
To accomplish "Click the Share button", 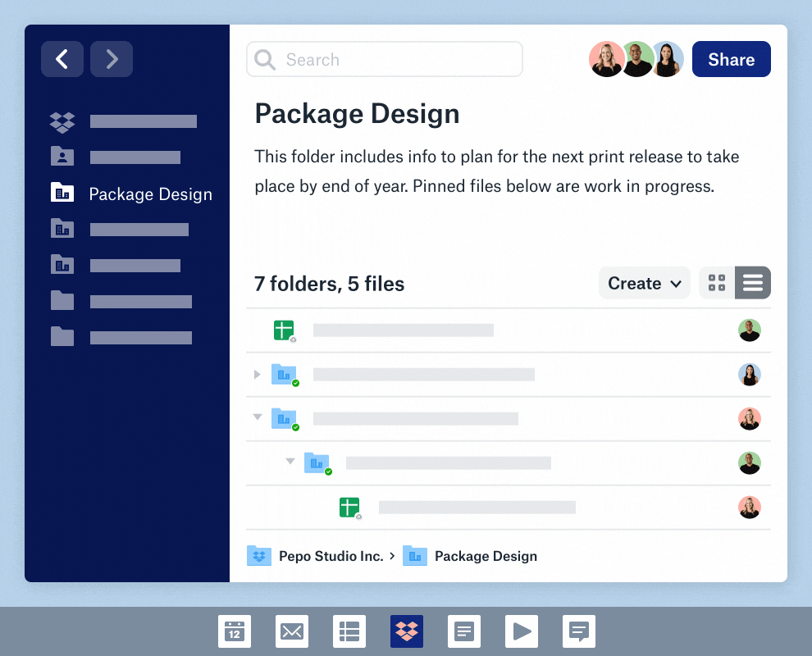I will pos(731,59).
